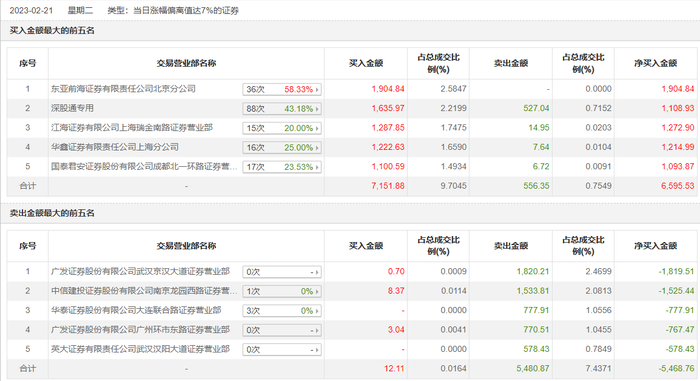Expand the 1次 0% stats box
This screenshot has height=381, width=700.
(x=282, y=291)
